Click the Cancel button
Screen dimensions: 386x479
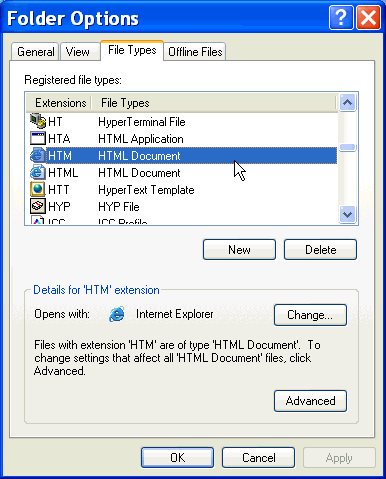pos(258,457)
